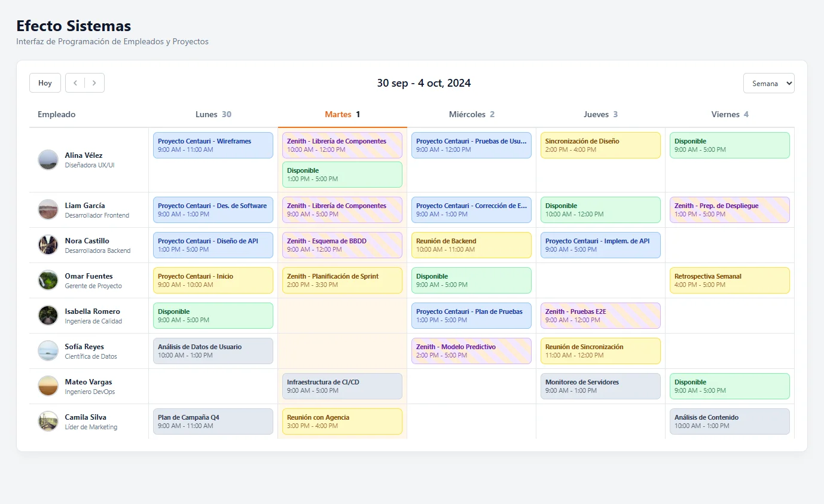Select the Viernes 4 column header

tap(730, 115)
